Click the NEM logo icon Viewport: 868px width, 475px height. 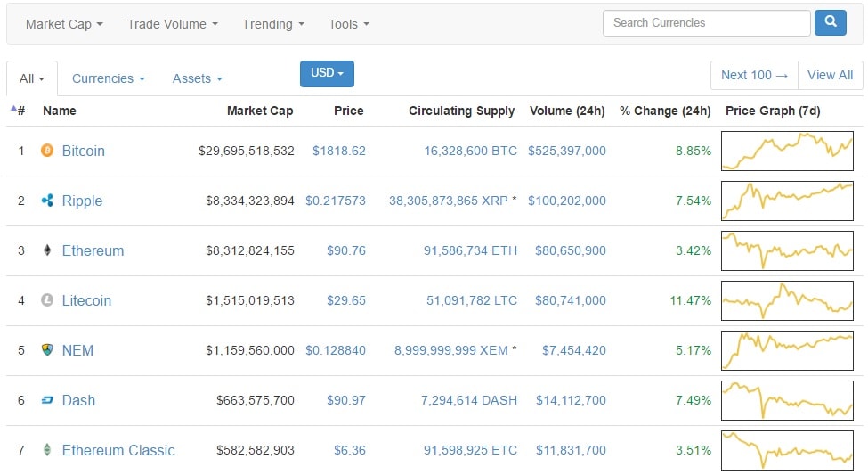tap(47, 350)
